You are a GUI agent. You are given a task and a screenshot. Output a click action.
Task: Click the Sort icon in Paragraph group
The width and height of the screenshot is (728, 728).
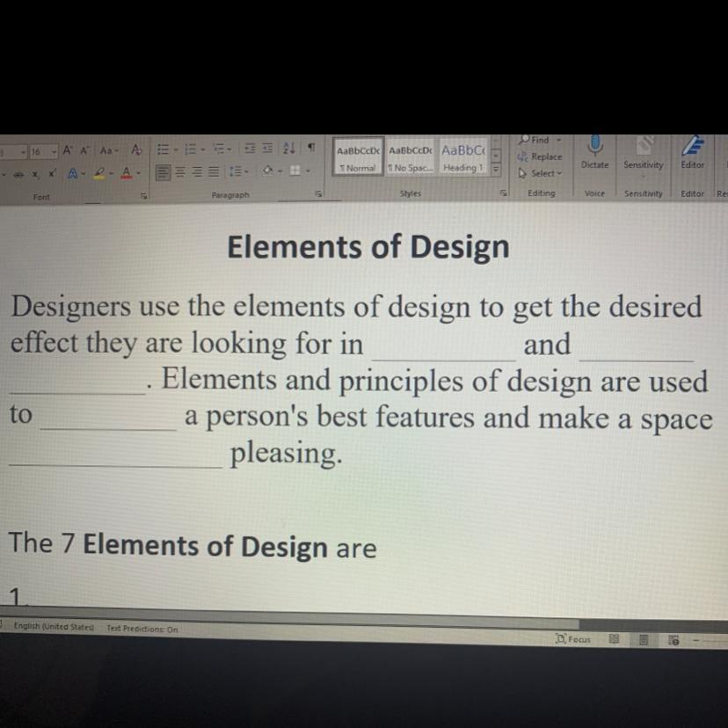288,149
